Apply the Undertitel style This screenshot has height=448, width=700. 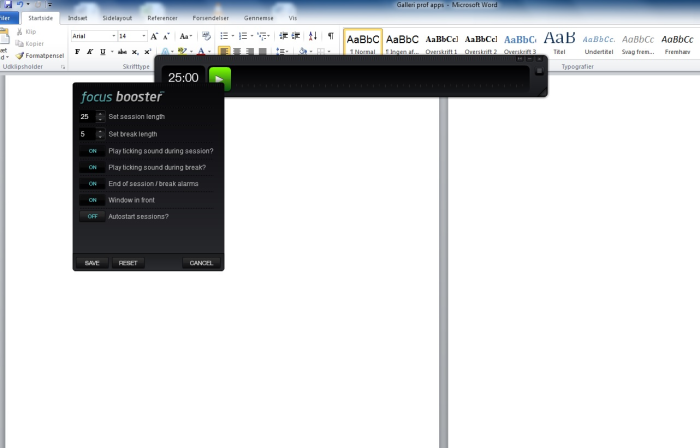click(599, 43)
